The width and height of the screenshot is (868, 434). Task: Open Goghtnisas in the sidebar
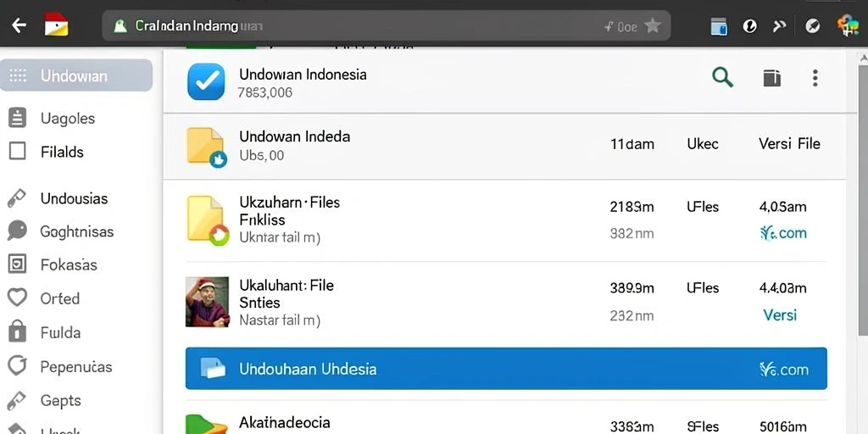point(76,231)
